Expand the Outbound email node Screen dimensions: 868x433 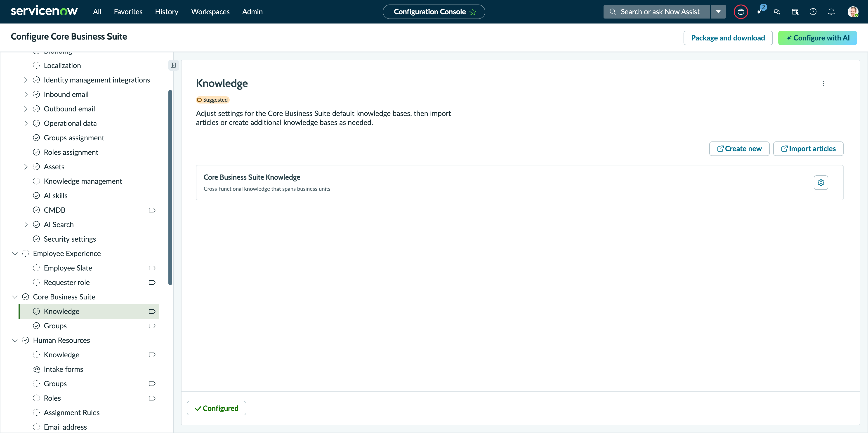tap(26, 109)
